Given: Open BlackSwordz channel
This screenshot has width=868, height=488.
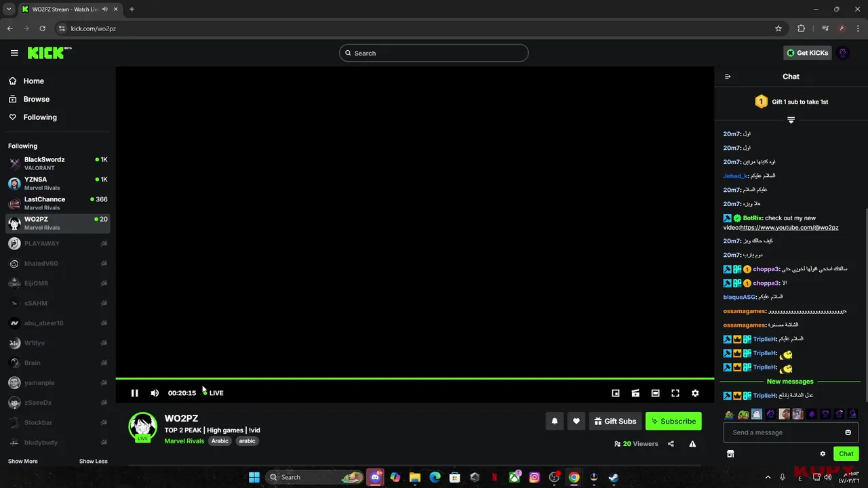Looking at the screenshot, I should (x=58, y=163).
